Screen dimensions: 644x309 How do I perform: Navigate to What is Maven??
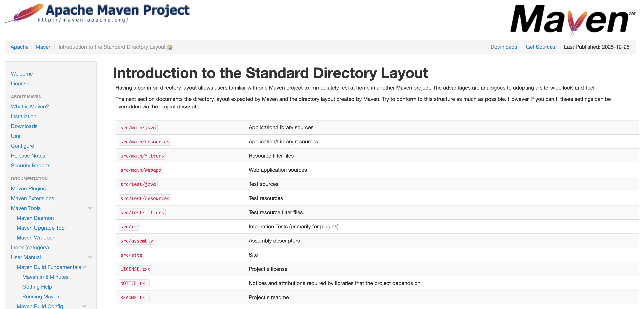30,107
